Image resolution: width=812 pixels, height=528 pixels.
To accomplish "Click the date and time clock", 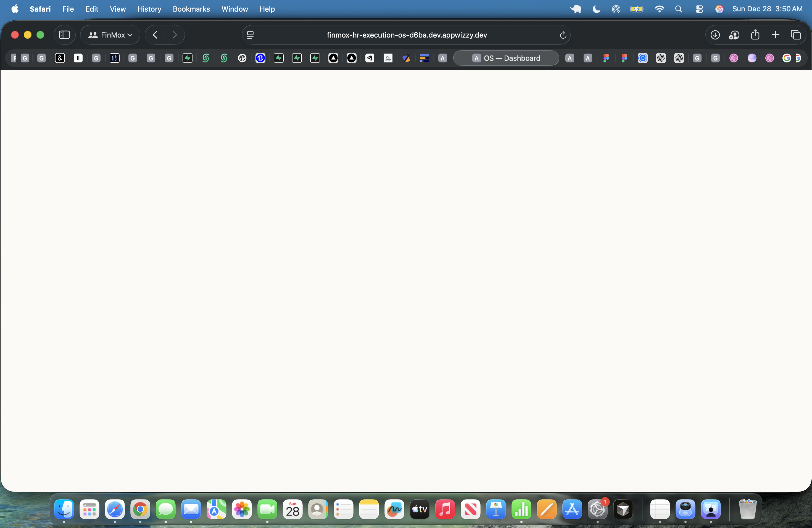I will click(767, 9).
